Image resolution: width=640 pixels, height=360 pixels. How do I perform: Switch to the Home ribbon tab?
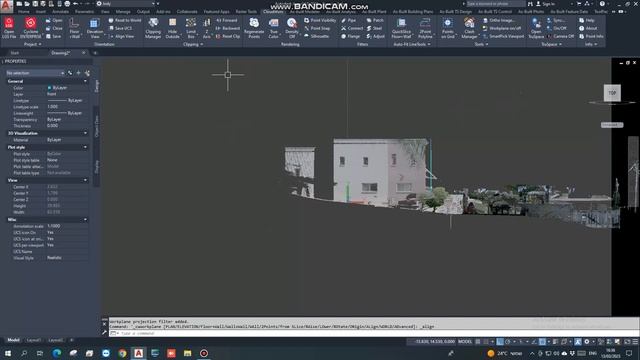coord(24,12)
